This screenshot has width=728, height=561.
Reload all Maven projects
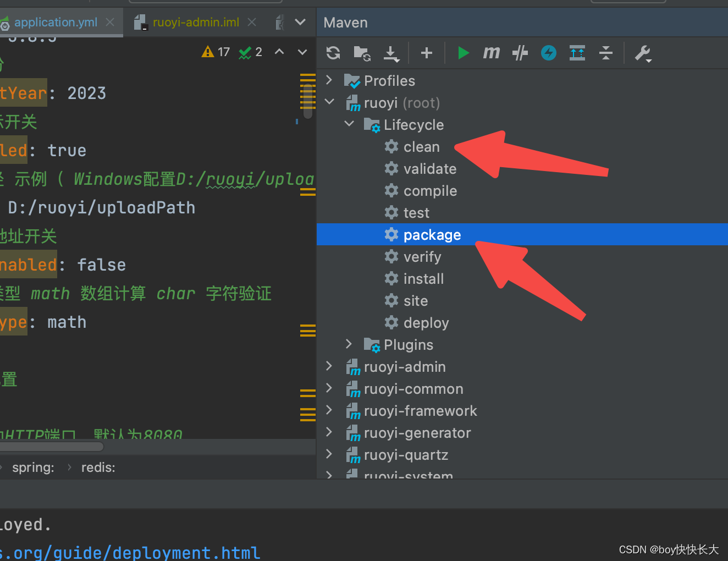[x=333, y=53]
